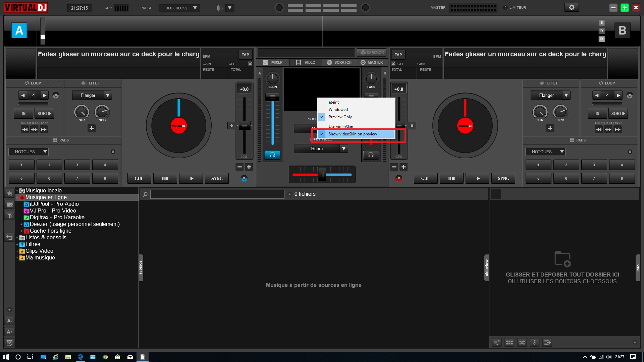Toggle the S button near deck B

[602, 23]
